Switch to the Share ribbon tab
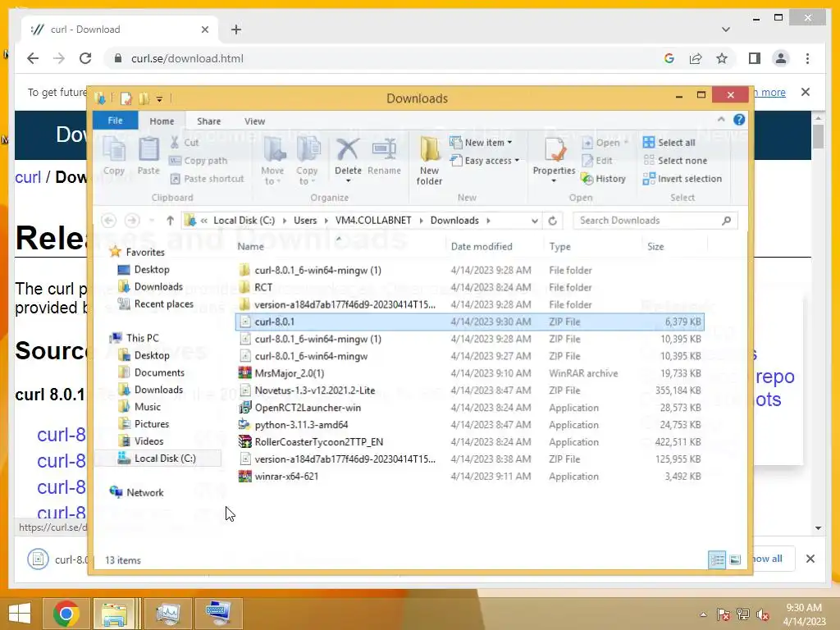 (208, 121)
